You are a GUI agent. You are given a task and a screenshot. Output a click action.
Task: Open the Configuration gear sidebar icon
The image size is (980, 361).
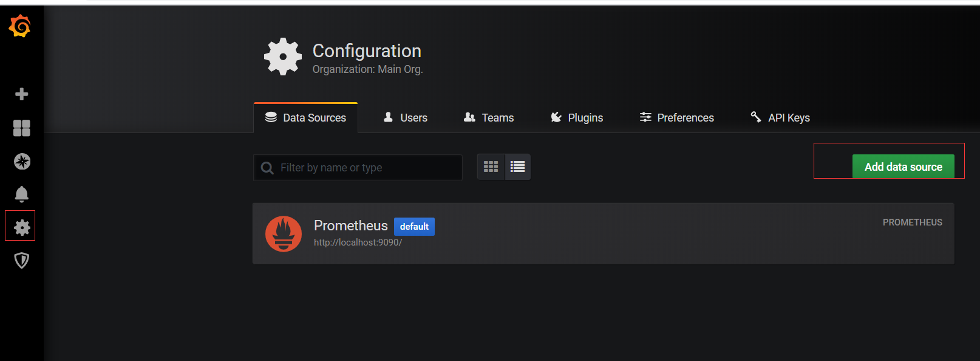(22, 227)
